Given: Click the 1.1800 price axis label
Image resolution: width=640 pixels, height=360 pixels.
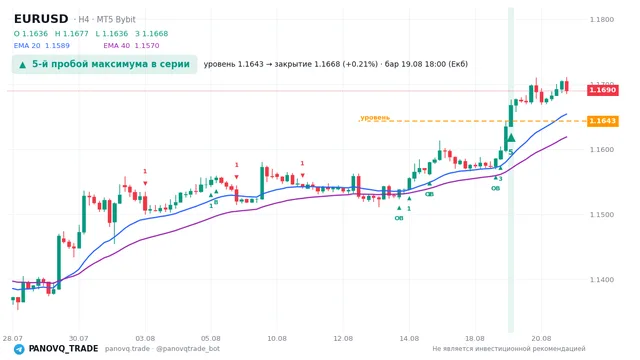Looking at the screenshot, I should pos(602,19).
